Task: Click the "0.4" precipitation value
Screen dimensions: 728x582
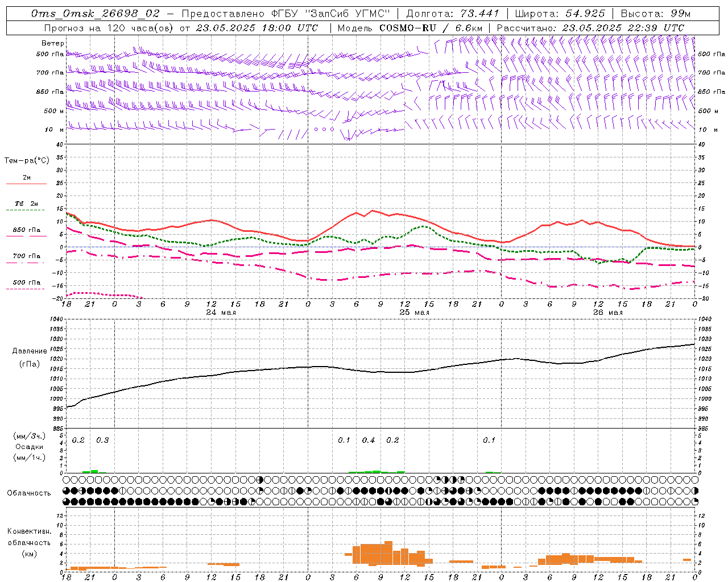Action: [x=369, y=440]
